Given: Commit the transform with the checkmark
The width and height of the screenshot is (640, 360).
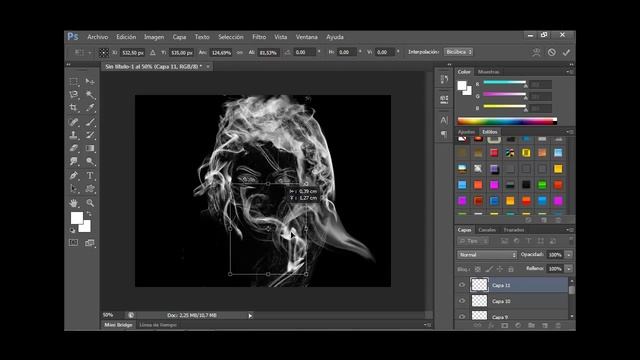Looking at the screenshot, I should click(x=566, y=52).
